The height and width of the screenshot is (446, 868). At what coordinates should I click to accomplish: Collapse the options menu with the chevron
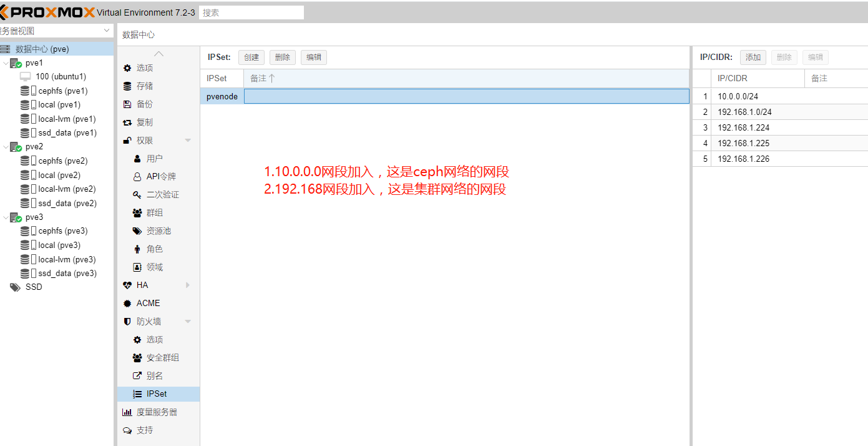(158, 53)
